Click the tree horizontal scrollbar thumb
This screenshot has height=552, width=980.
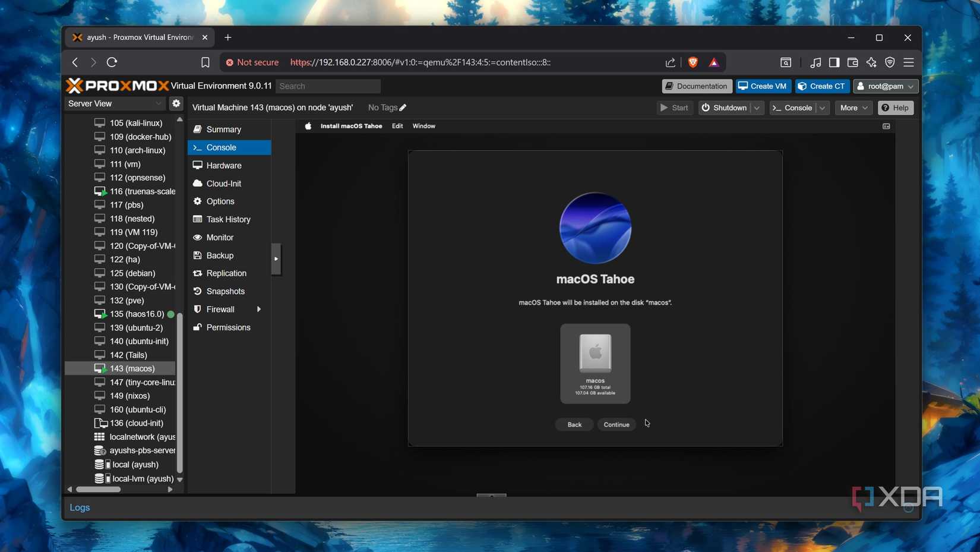[x=98, y=489]
